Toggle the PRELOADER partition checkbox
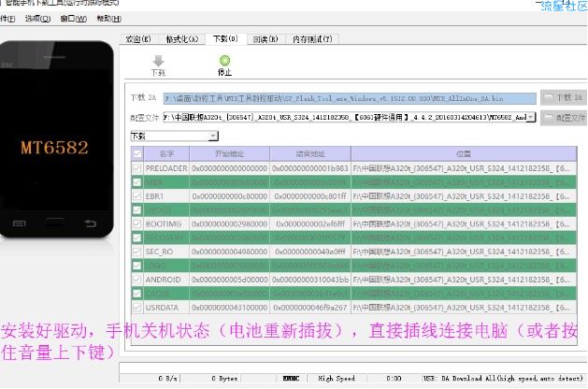This screenshot has height=389, width=588. tap(136, 168)
